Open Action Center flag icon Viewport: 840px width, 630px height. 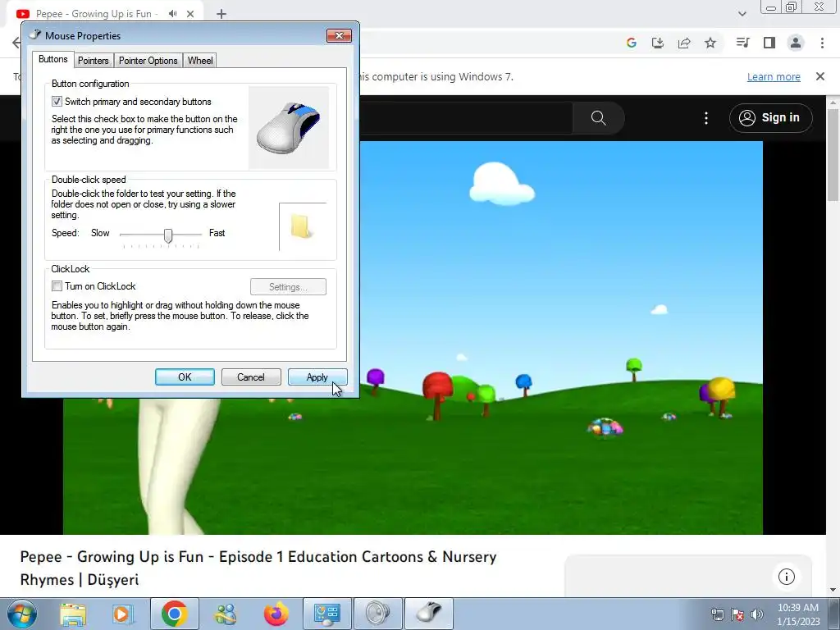[737, 614]
